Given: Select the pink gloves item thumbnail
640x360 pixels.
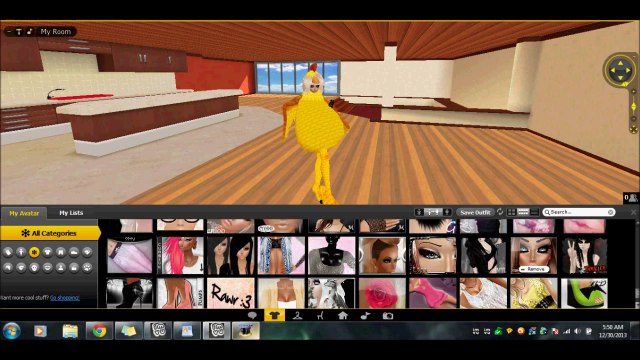Looking at the screenshot, I should (433, 293).
